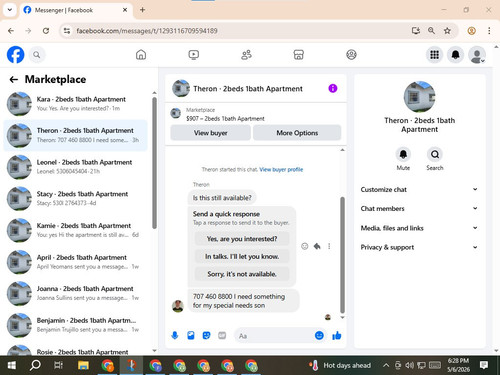
Task: Search in conversation with magnifier icon
Action: pyautogui.click(x=435, y=154)
